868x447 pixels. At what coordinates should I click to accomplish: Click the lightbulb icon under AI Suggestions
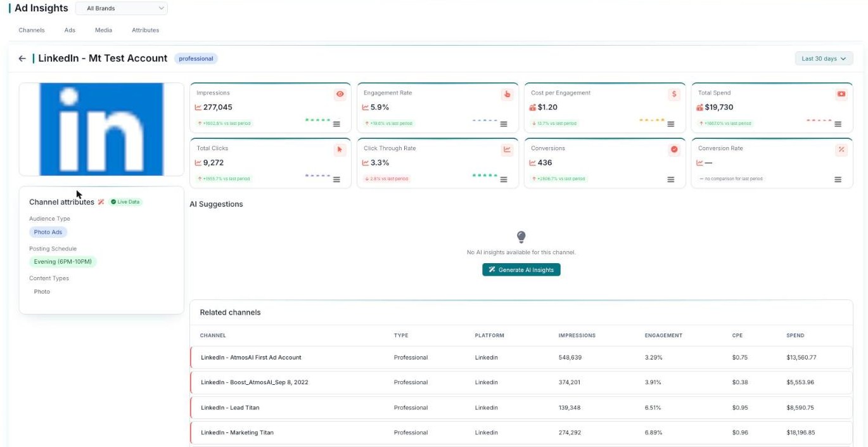521,236
